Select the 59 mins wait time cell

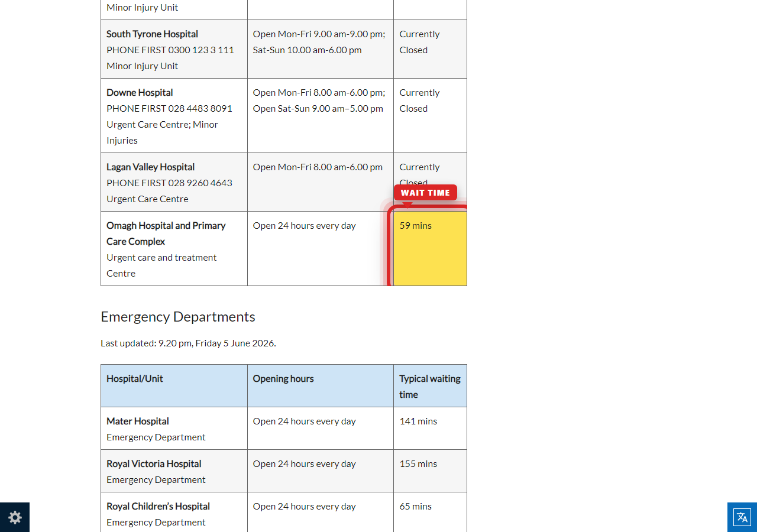[x=430, y=248]
